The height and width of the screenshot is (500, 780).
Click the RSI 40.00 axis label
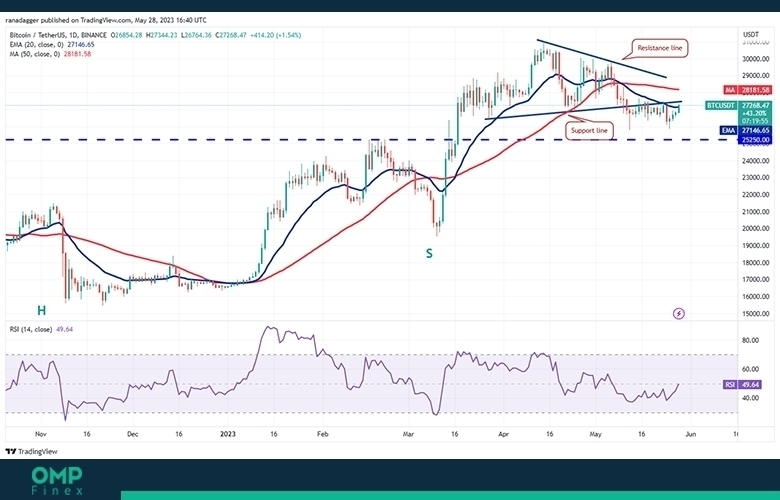[751, 398]
